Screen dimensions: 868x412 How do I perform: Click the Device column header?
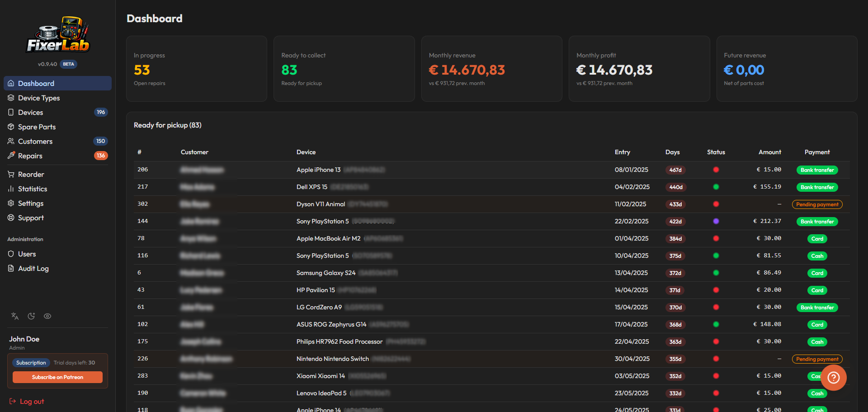pyautogui.click(x=306, y=152)
